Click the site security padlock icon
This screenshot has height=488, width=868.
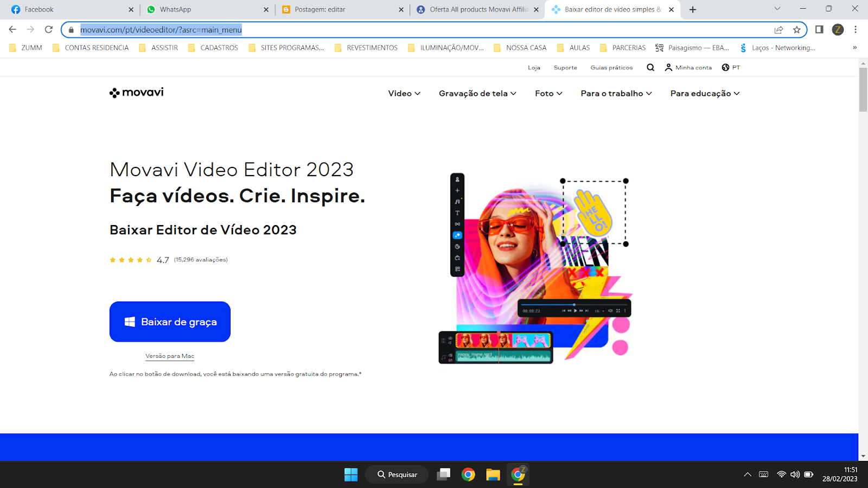71,30
